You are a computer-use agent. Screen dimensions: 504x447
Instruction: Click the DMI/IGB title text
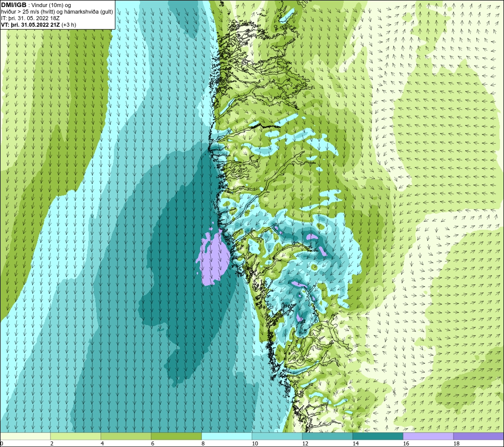pos(14,5)
